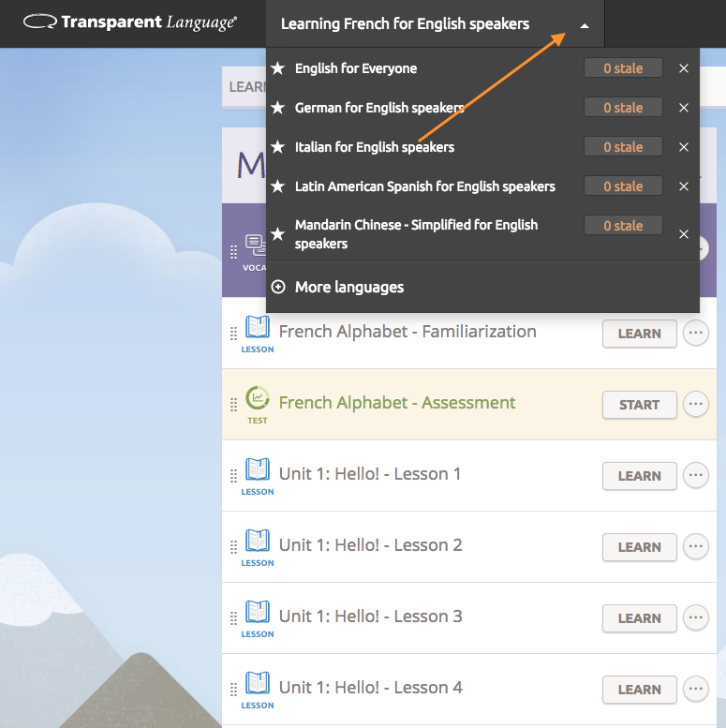The image size is (726, 728).
Task: Open more options for Unit 1 Lesson 1
Action: tap(696, 475)
